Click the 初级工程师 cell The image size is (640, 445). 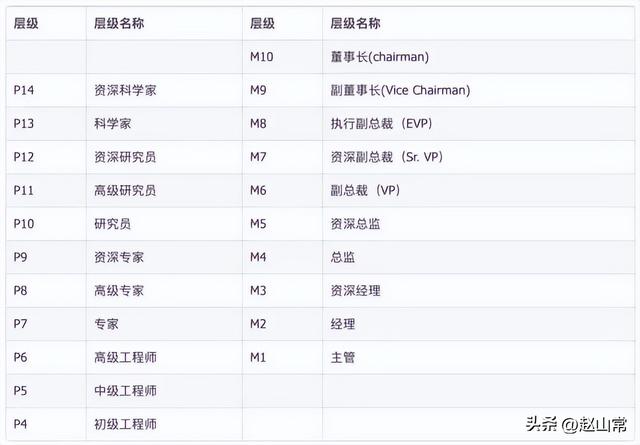(x=164, y=424)
